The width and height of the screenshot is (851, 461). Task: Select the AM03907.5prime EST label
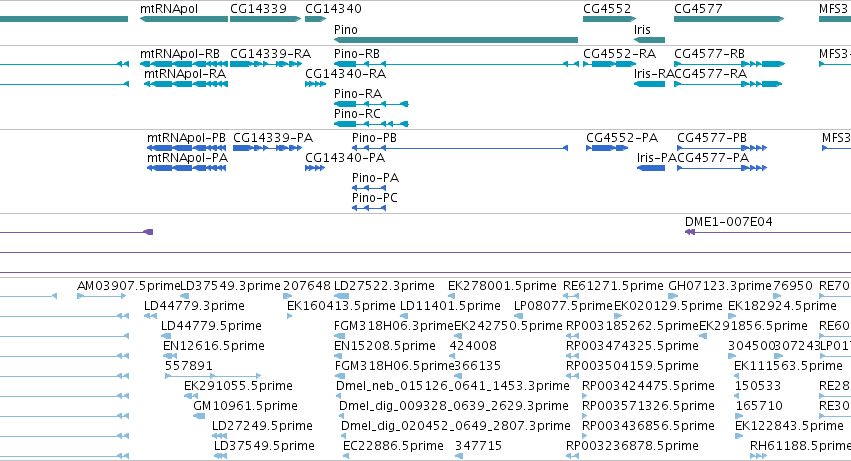(x=128, y=286)
